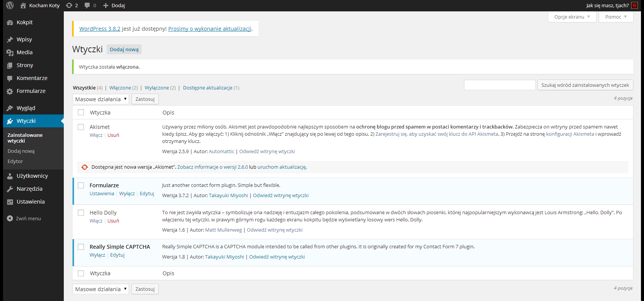
Task: Click konfiguracji Akismeta link
Action: pyautogui.click(x=570, y=134)
